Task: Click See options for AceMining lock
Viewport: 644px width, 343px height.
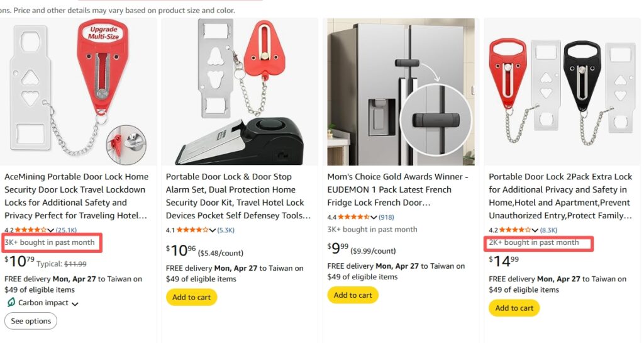Action: [31, 321]
